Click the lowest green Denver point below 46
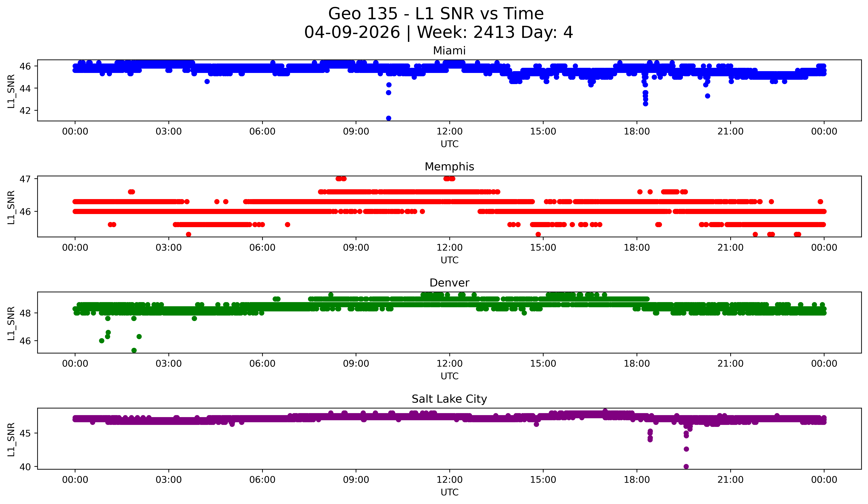The height and width of the screenshot is (504, 868). point(134,350)
